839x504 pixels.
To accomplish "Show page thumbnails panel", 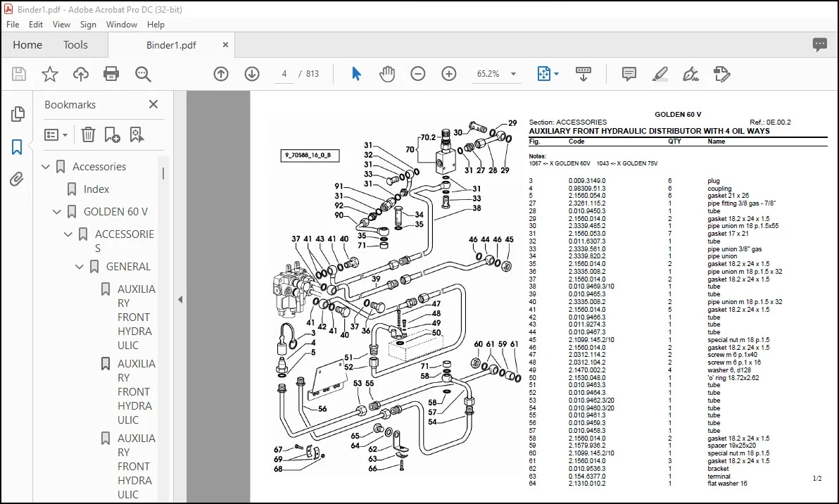I will 17,113.
